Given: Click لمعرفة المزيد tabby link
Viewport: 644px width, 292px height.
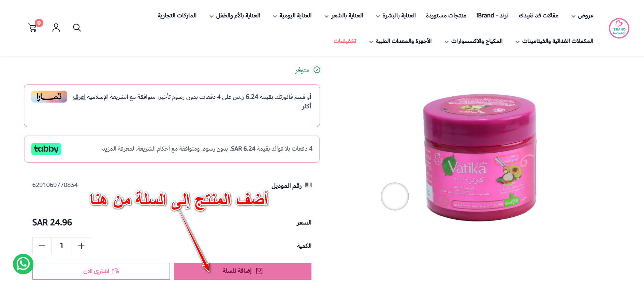Looking at the screenshot, I should 118,149.
